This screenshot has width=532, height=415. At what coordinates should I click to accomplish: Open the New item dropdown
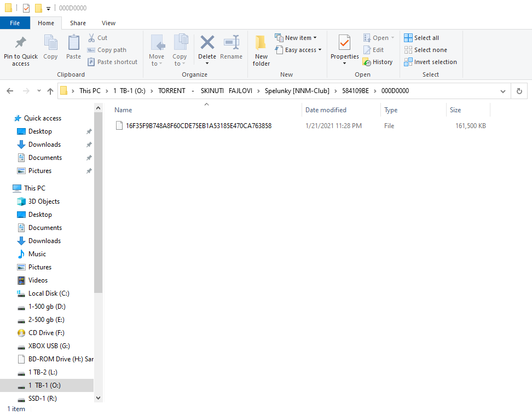[296, 38]
